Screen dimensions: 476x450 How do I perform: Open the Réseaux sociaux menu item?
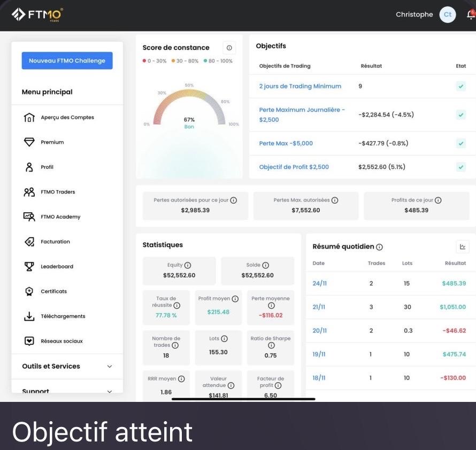point(67,341)
